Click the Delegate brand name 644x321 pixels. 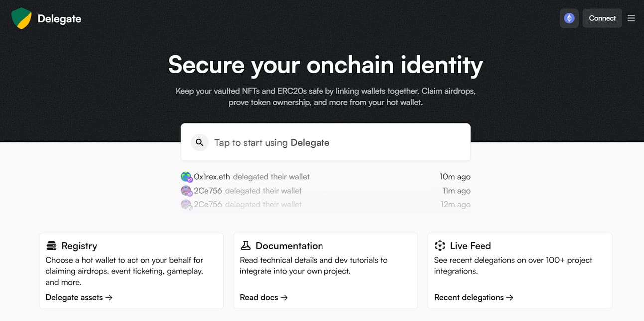59,19
